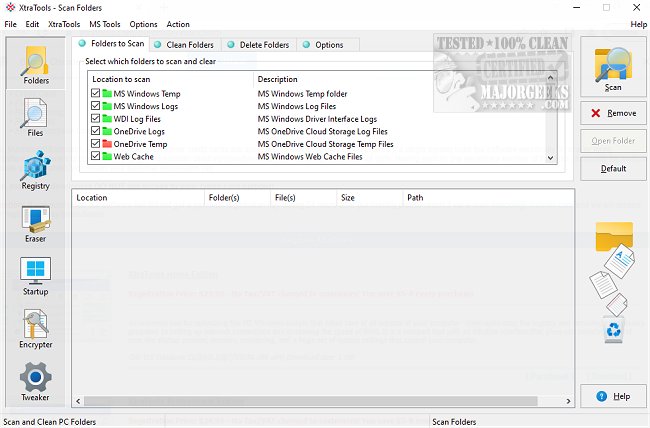Click the Default button
The height and width of the screenshot is (428, 650).
(x=613, y=168)
